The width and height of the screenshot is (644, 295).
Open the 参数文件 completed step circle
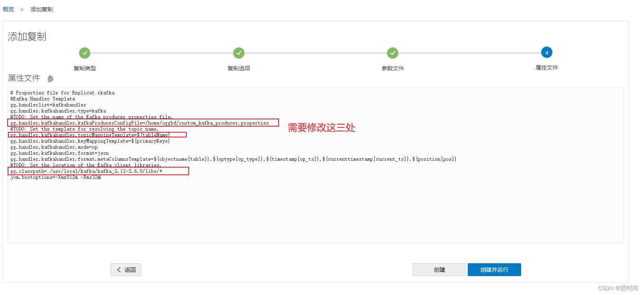[393, 53]
